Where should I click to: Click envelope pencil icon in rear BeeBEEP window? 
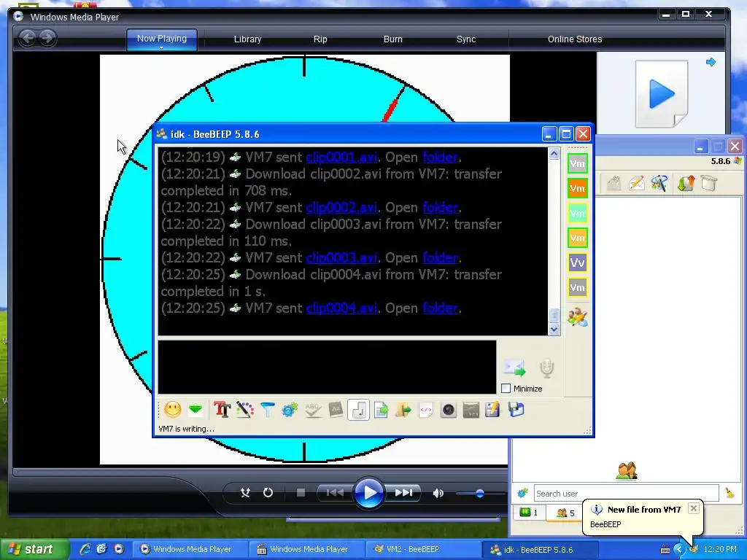636,183
